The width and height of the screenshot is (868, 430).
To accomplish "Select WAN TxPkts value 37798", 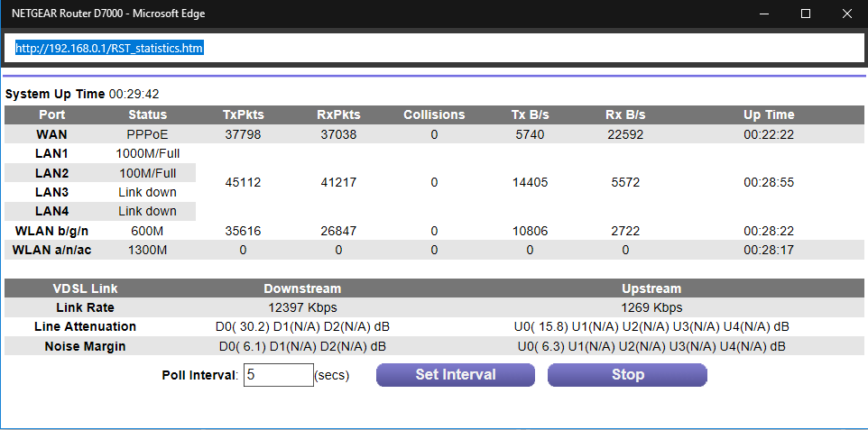I will click(243, 134).
